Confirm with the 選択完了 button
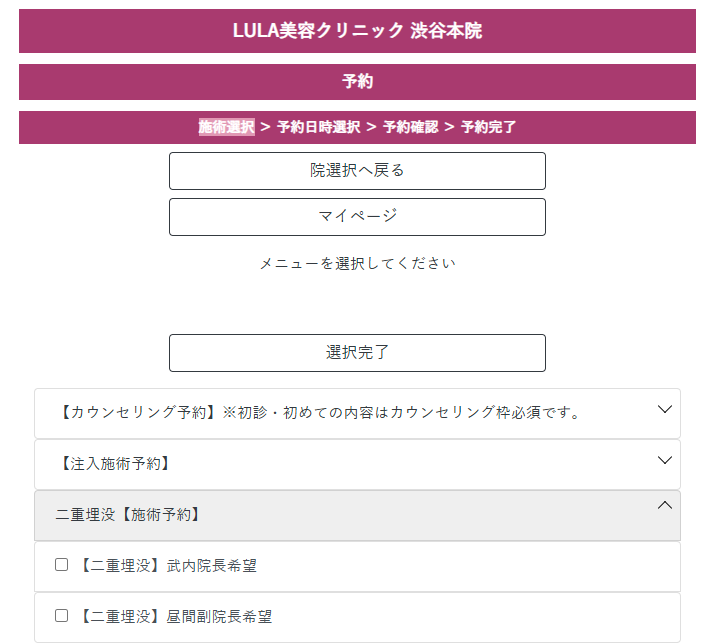 click(357, 352)
